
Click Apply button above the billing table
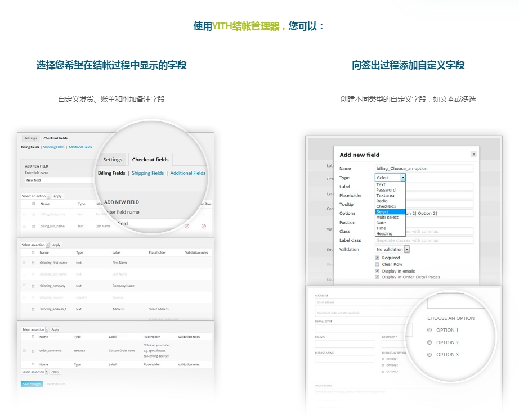[57, 196]
